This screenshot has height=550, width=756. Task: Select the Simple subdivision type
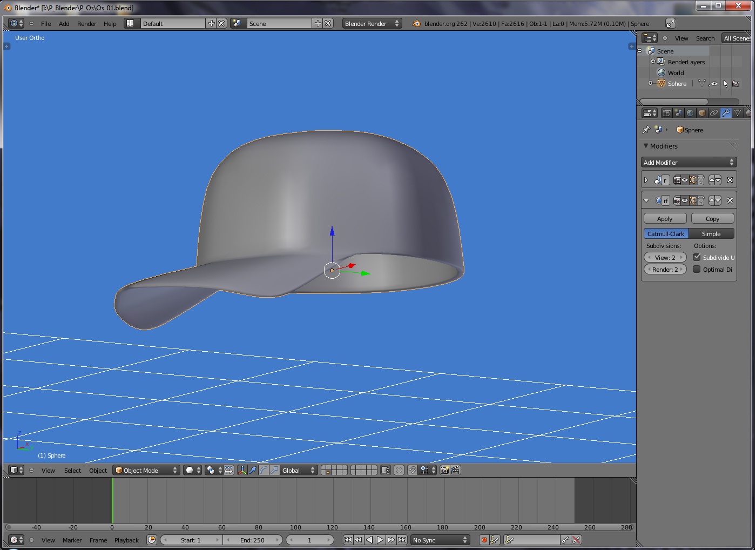pos(711,234)
